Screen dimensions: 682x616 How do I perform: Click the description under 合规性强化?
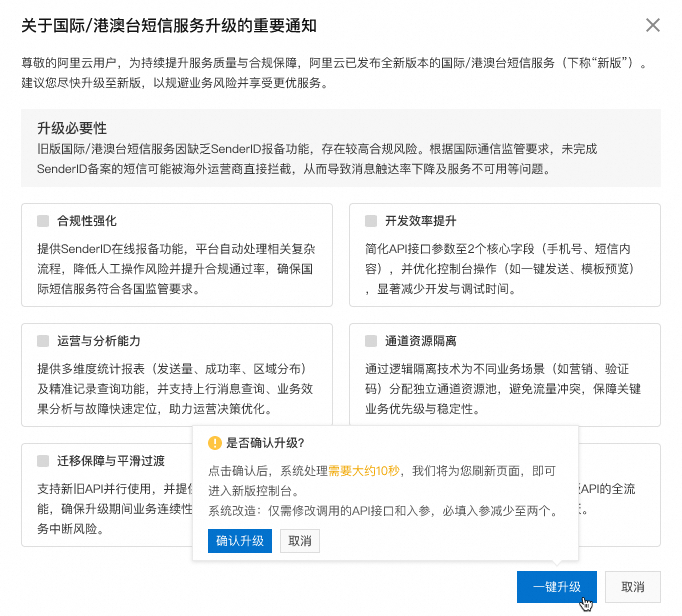(176, 268)
